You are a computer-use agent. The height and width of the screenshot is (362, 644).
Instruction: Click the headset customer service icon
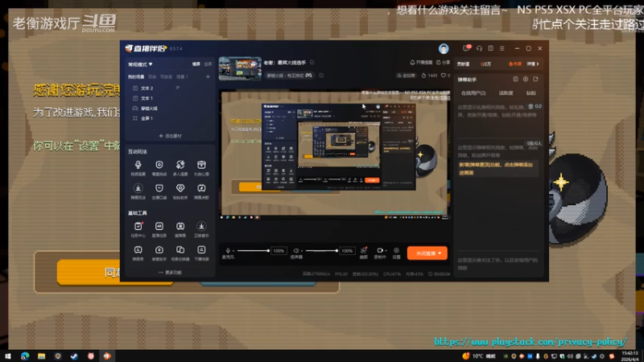479,48
